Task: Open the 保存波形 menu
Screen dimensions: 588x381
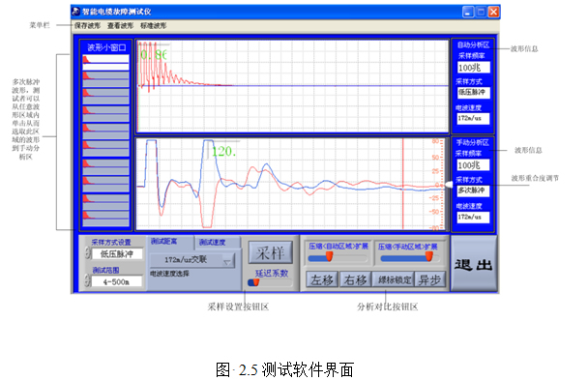Action: [87, 25]
